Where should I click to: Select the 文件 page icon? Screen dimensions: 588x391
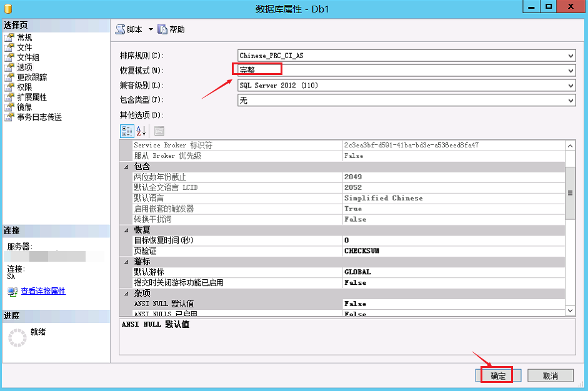point(9,47)
